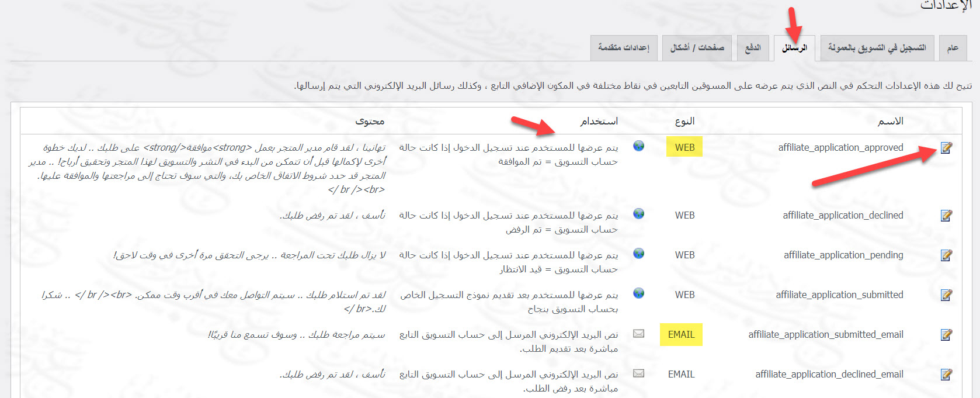Select affiliate_application_declined name text
Viewport: 980px width, 398px height.
[843, 216]
